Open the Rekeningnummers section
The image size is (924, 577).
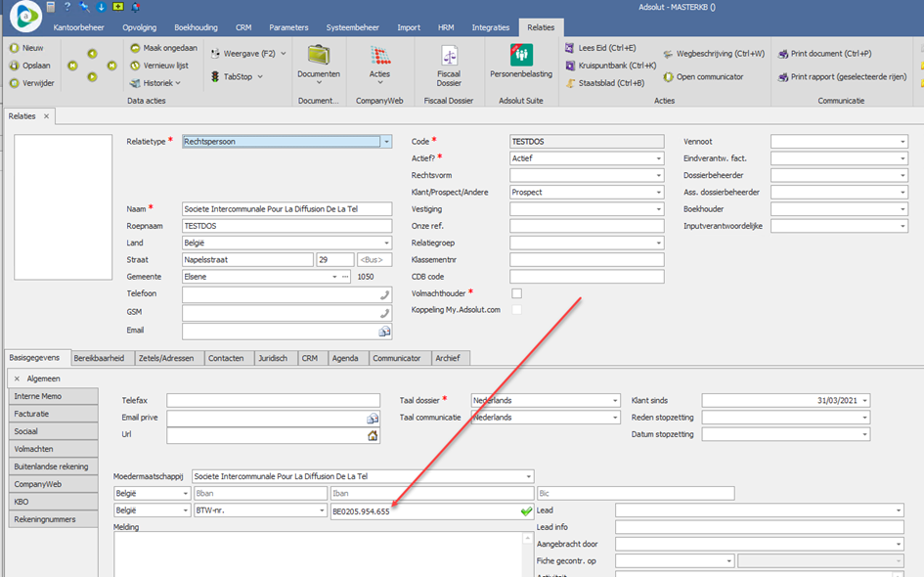click(53, 520)
